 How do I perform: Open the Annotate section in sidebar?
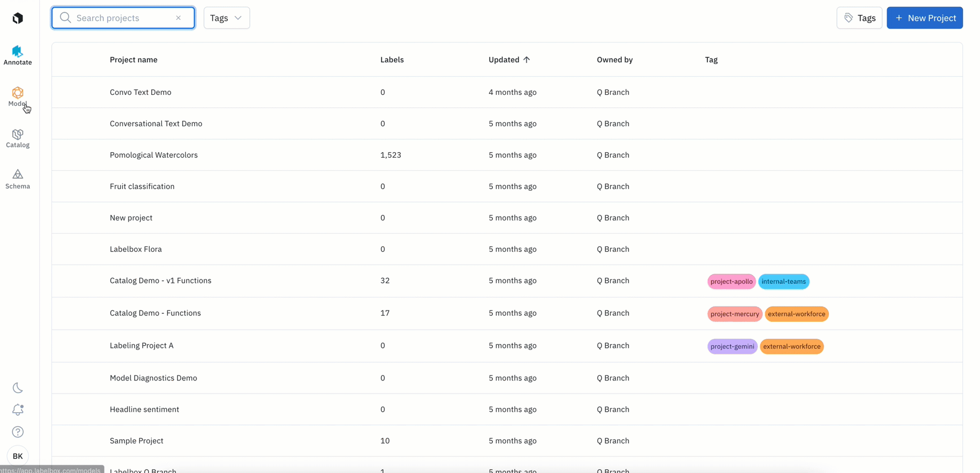(18, 56)
